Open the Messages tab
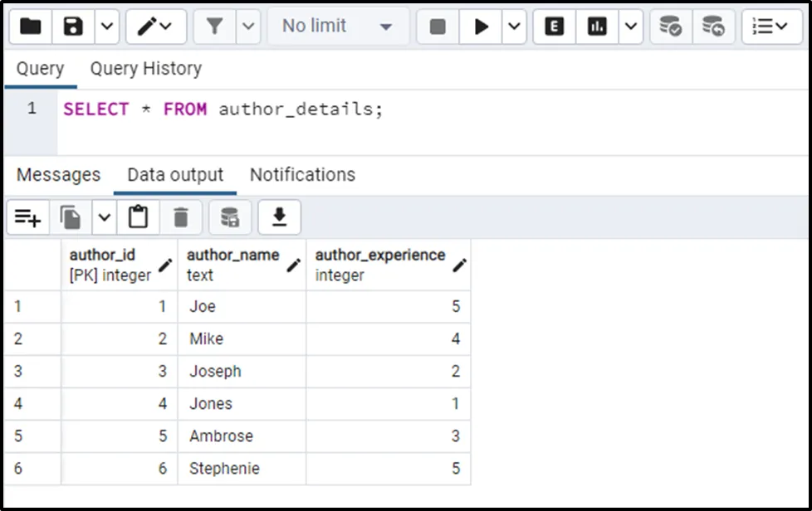 click(58, 175)
